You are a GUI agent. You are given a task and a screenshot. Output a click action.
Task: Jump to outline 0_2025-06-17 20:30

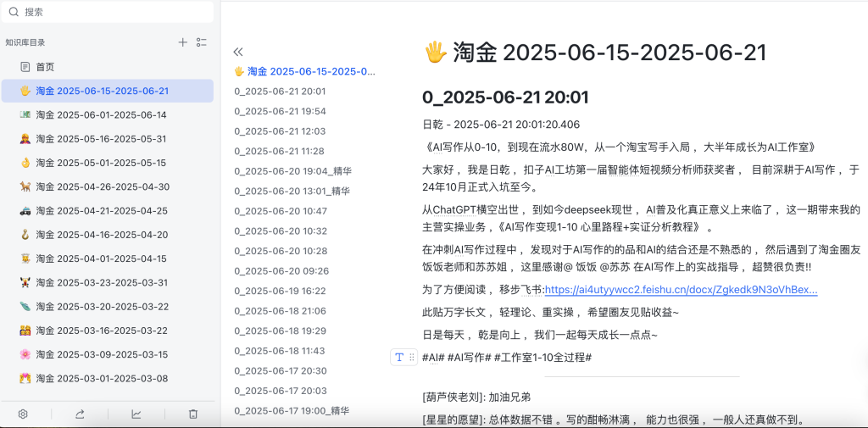pyautogui.click(x=280, y=370)
